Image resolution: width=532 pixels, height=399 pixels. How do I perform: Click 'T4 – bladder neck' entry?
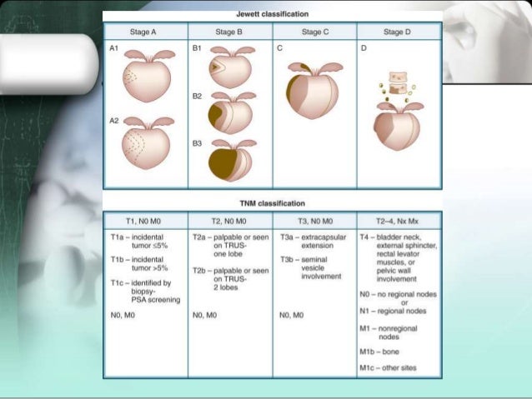(399, 258)
